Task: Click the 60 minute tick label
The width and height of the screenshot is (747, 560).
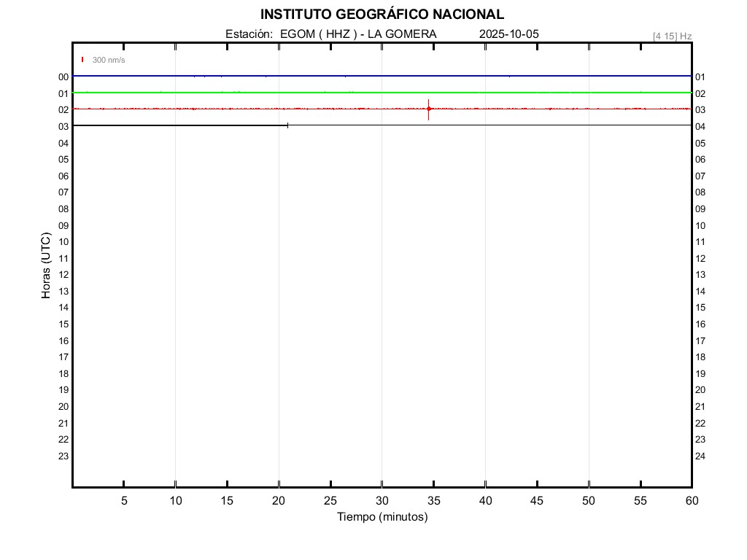Action: pos(692,501)
